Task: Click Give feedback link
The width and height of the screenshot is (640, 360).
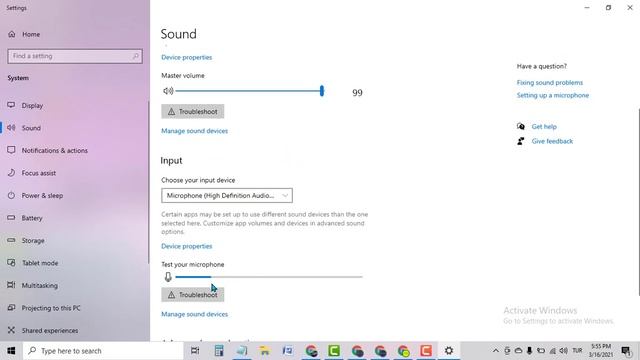Action: point(552,141)
